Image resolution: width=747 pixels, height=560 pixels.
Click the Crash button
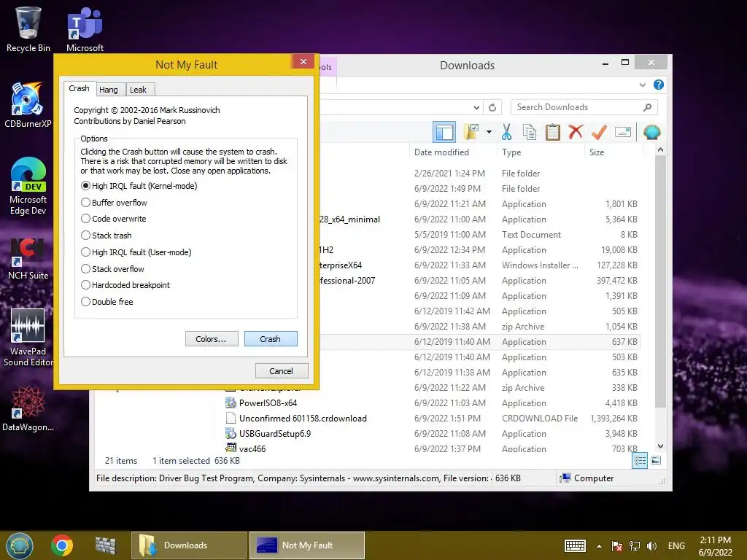pyautogui.click(x=271, y=338)
